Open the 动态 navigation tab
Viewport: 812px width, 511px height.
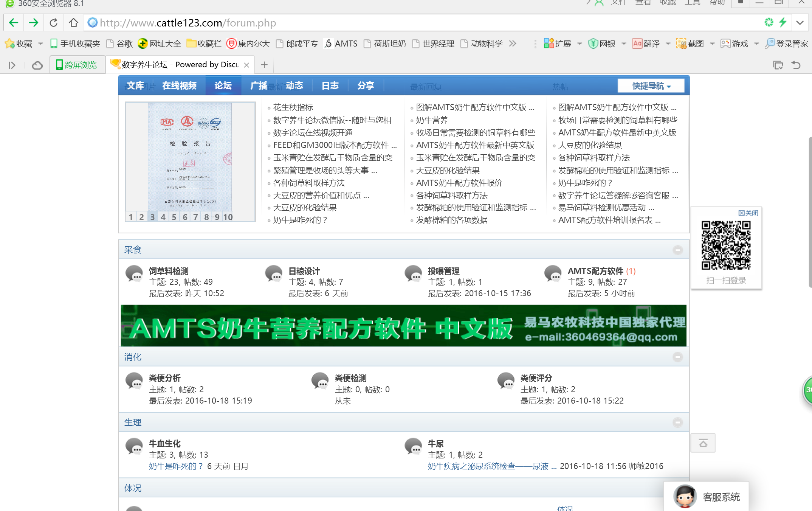coord(294,86)
